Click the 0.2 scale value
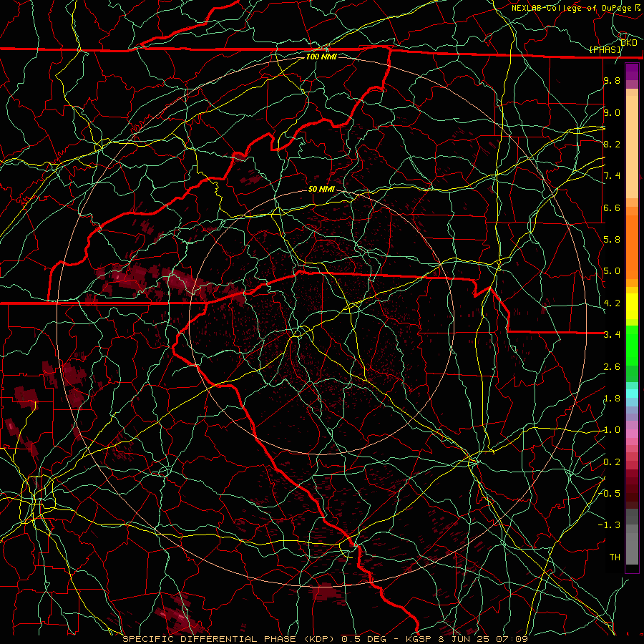Viewport: 644px width, 644px height. 612,462
